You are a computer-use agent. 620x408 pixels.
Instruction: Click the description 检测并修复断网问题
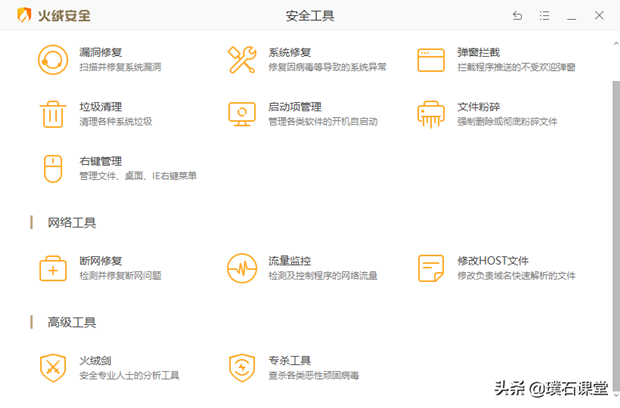(x=120, y=276)
